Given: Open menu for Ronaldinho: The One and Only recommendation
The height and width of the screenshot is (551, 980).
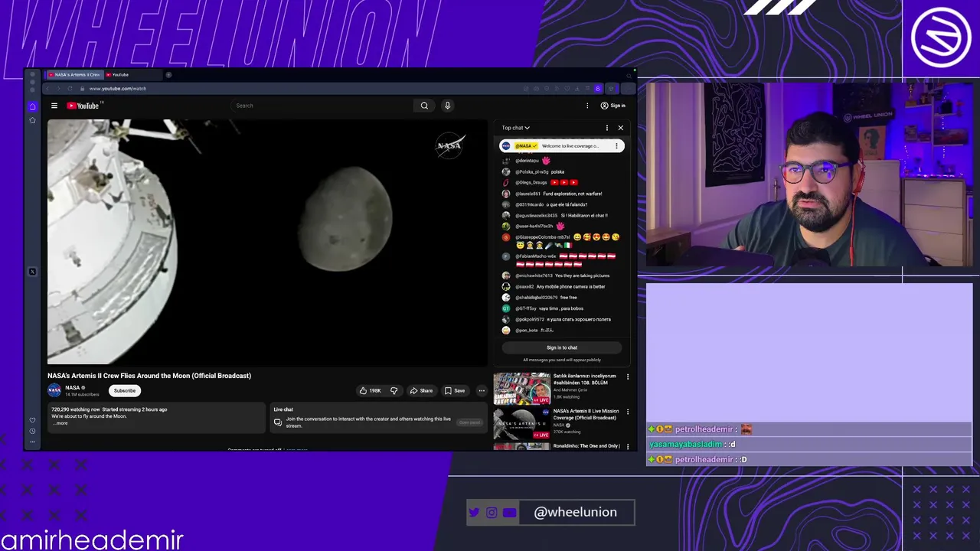Looking at the screenshot, I should 628,446.
